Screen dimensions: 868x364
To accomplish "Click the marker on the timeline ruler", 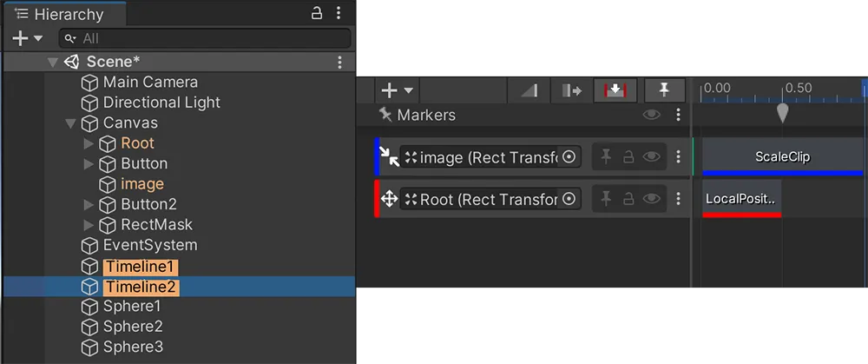I will [782, 113].
